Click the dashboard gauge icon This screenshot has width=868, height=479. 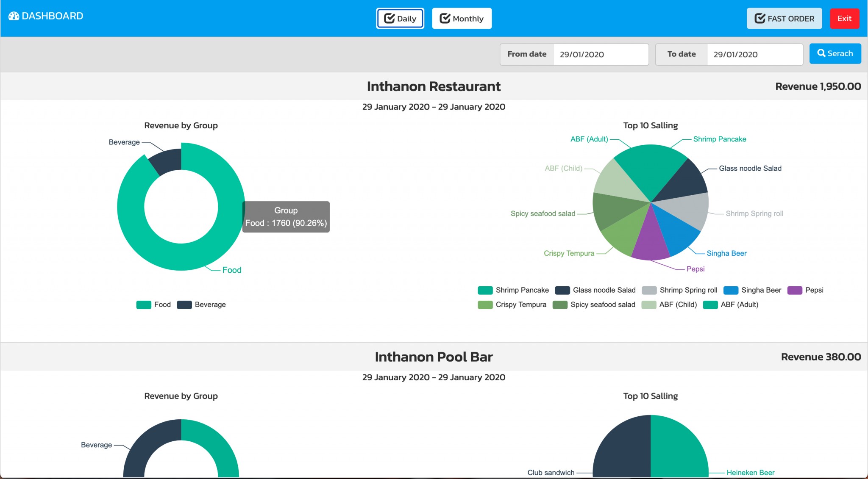pyautogui.click(x=14, y=16)
